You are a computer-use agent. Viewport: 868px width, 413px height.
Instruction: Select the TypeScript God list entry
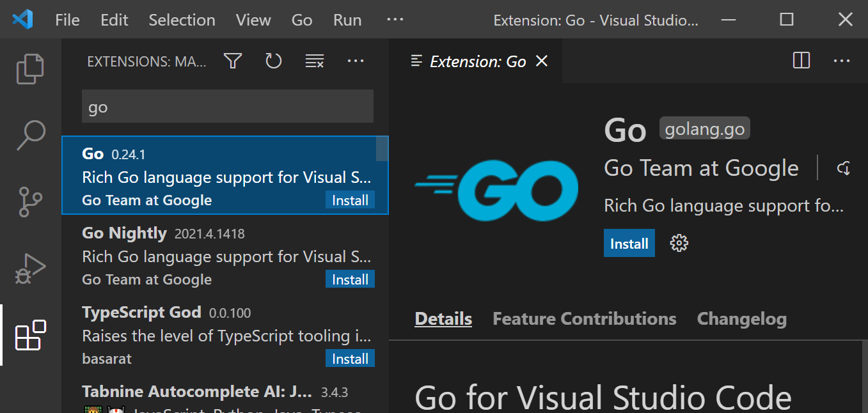click(225, 334)
